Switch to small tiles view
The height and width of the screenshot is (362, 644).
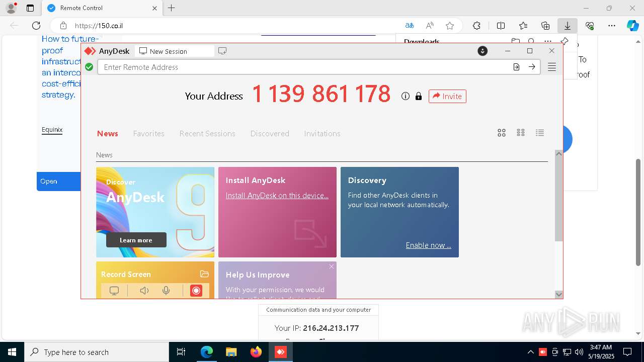tap(521, 133)
